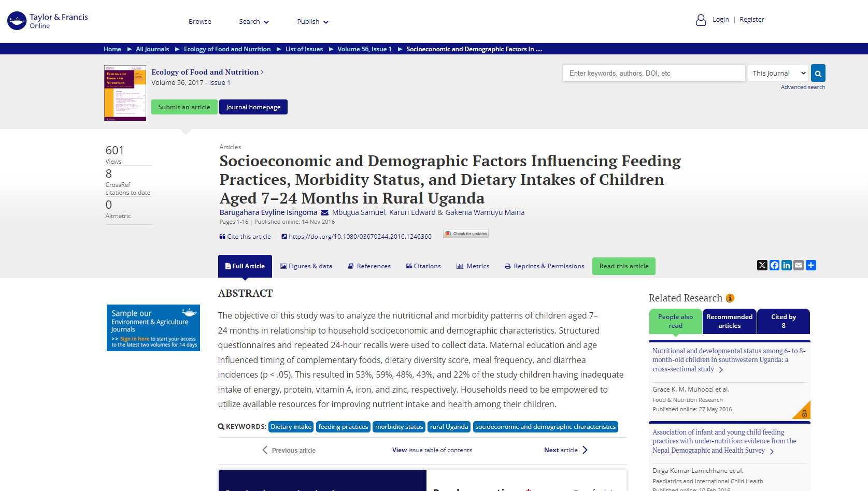Screen dimensions: 868x491
Task: Click the author email envelope icon
Action: coord(324,212)
